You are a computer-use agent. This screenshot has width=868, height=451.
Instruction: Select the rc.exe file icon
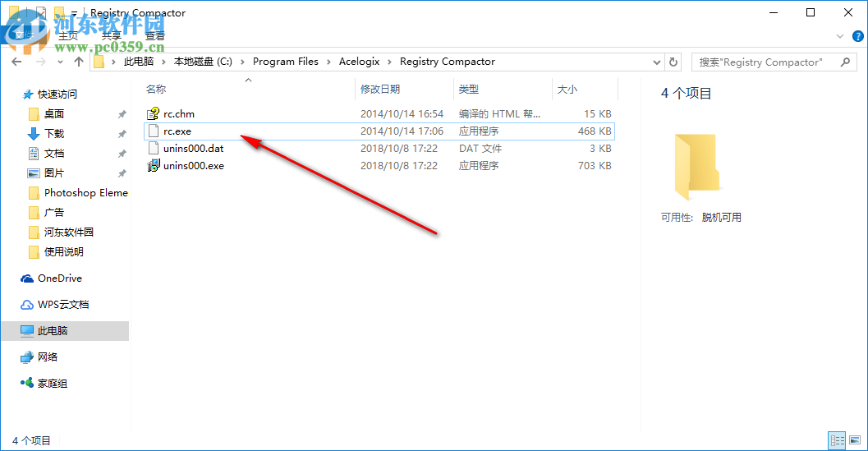[x=154, y=131]
